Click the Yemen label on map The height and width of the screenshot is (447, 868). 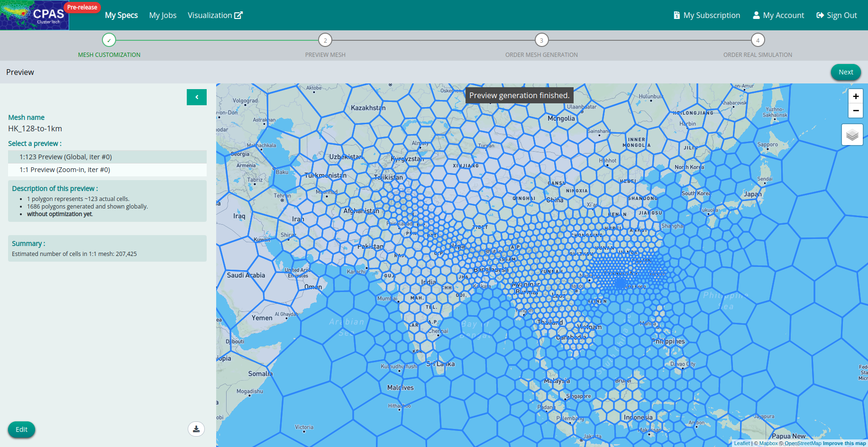point(262,318)
